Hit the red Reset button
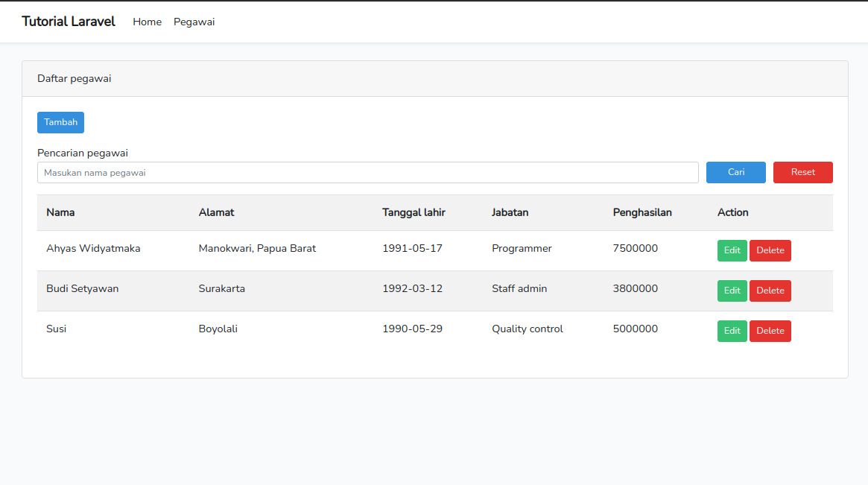This screenshot has width=868, height=485. coord(802,172)
